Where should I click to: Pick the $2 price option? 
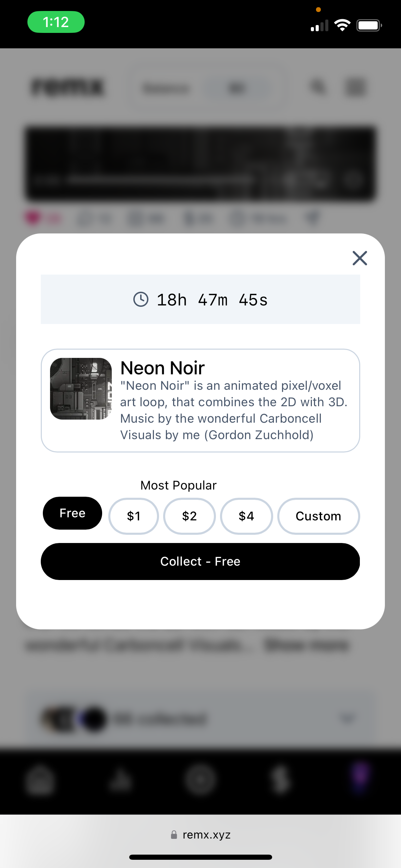190,516
